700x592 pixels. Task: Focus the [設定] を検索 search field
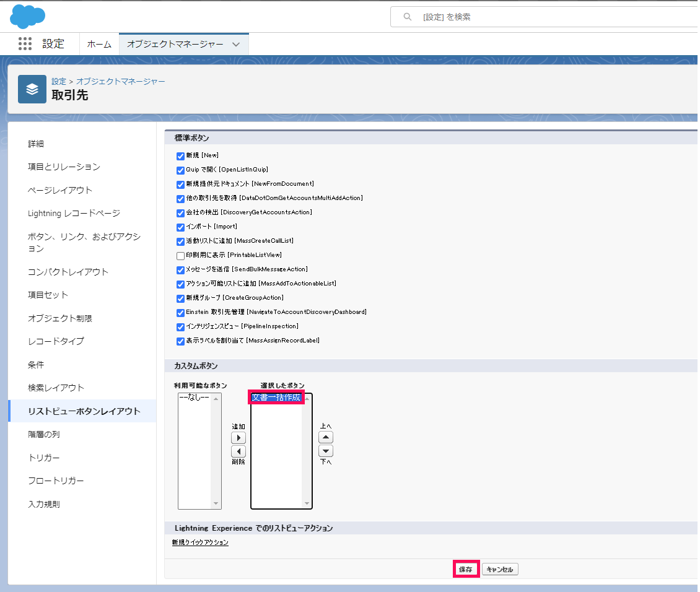pyautogui.click(x=544, y=17)
